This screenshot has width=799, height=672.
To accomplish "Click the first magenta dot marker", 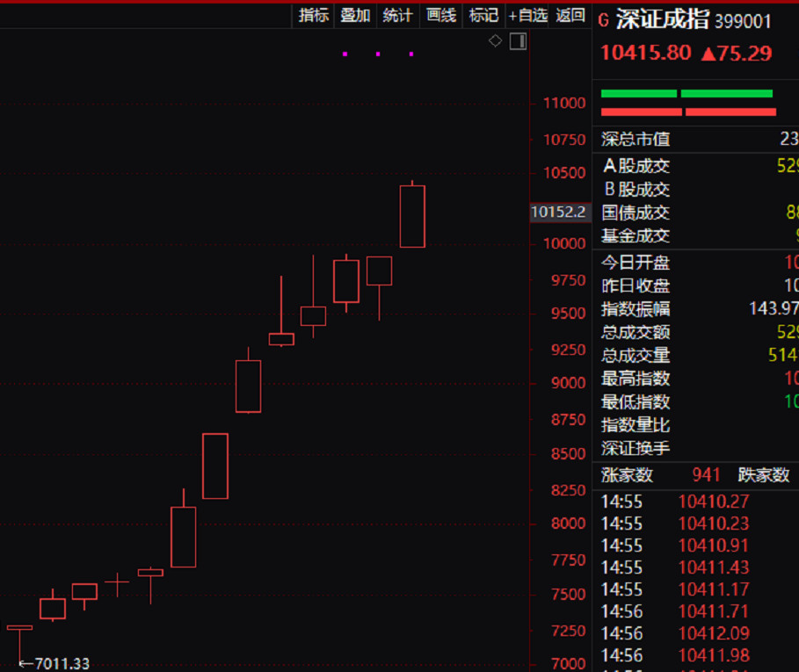I will pyautogui.click(x=345, y=54).
